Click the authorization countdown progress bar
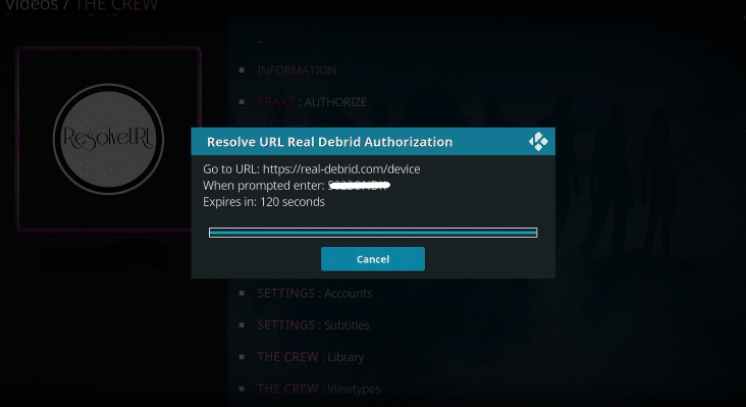746x407 pixels. 373,232
